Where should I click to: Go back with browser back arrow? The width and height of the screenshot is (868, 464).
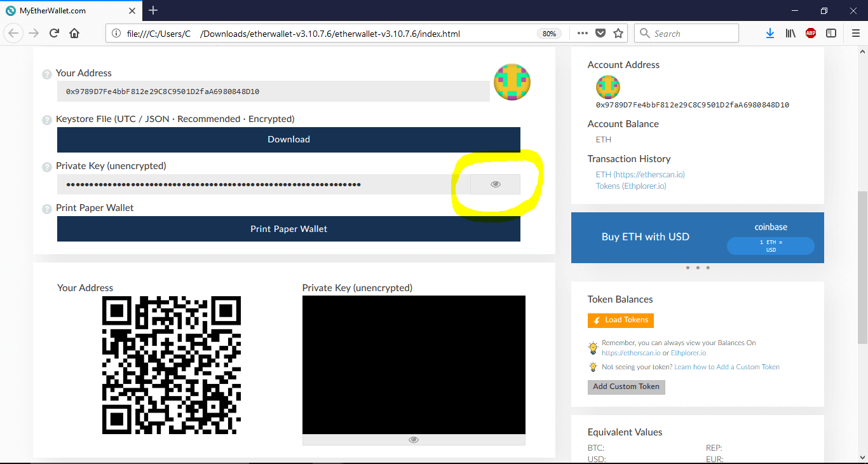click(14, 34)
